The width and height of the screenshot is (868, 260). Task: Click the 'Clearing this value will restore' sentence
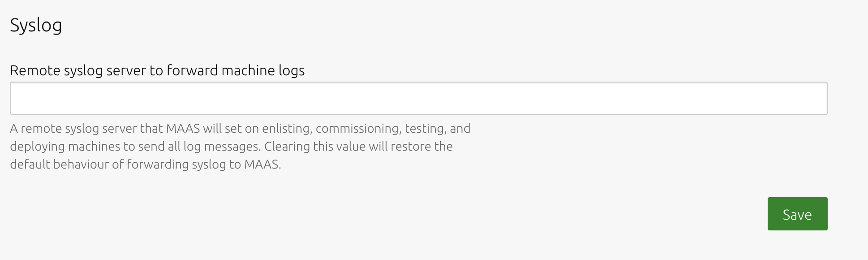tap(348, 146)
